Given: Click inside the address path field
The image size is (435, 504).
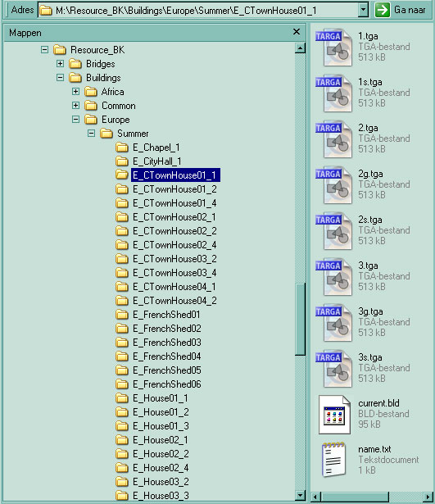Looking at the screenshot, I should pyautogui.click(x=198, y=11).
